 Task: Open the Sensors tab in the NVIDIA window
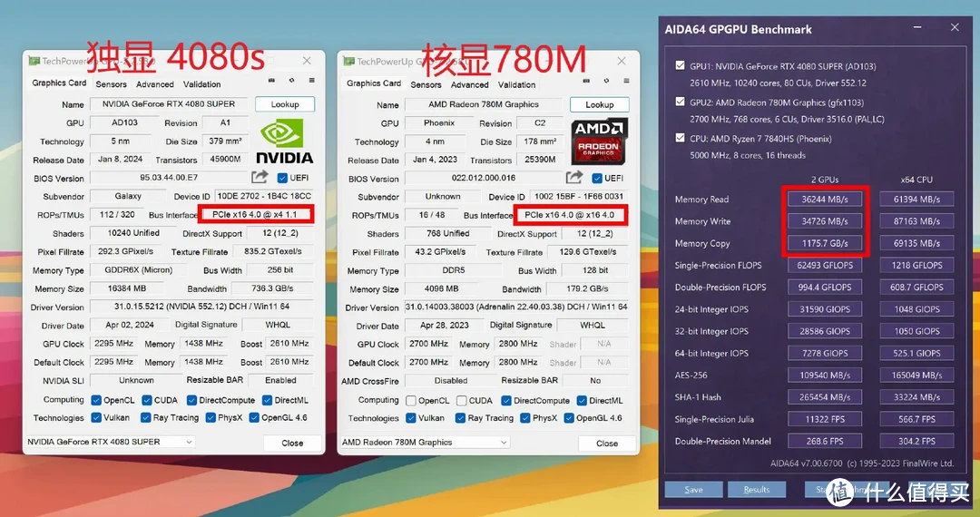(112, 84)
